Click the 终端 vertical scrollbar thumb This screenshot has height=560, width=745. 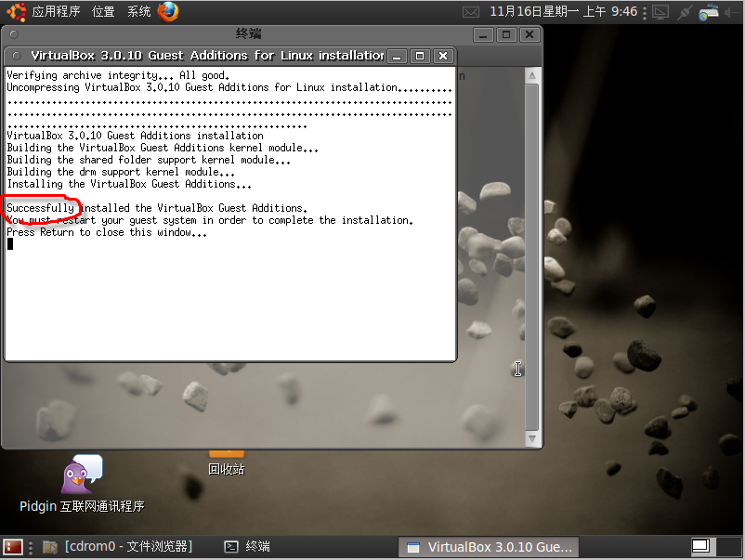tap(531, 257)
